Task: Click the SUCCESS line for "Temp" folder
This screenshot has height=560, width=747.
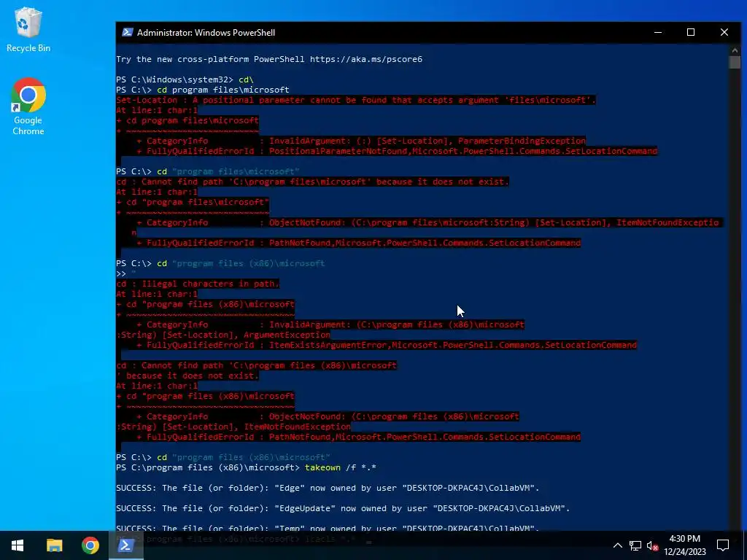Action: [328, 528]
